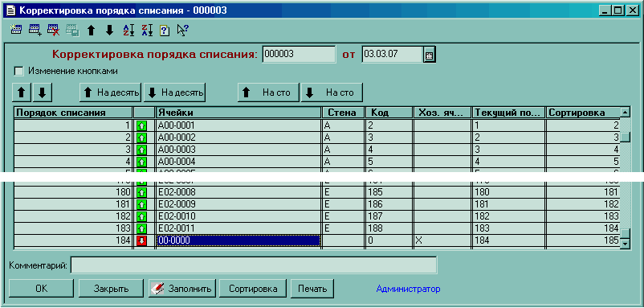Click the down На сто button
The image size is (644, 308).
(x=332, y=92)
